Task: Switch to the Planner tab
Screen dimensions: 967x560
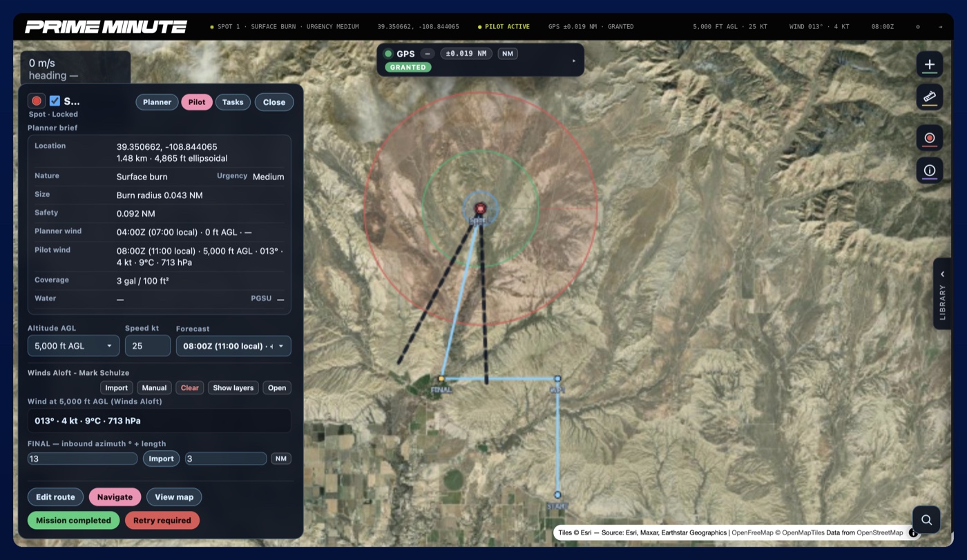Action: 157,102
